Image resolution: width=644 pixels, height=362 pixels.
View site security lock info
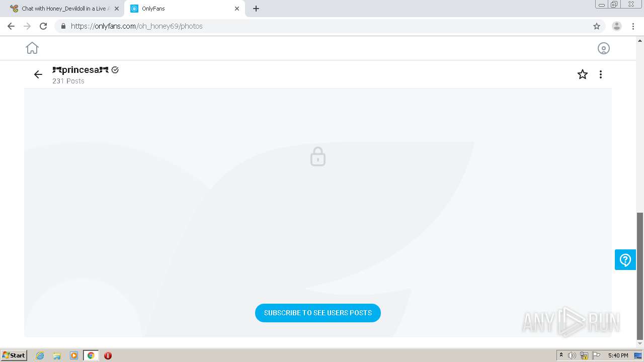tap(63, 26)
